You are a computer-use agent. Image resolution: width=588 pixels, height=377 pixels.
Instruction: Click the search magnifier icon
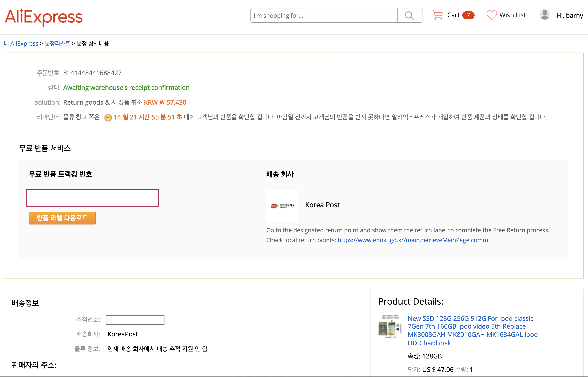[409, 15]
